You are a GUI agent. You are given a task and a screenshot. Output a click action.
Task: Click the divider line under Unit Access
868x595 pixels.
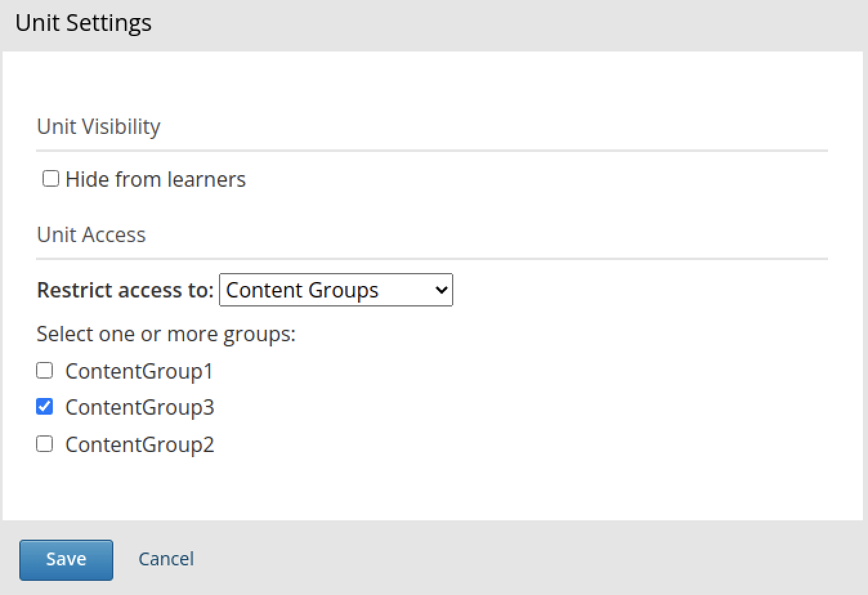tap(431, 259)
